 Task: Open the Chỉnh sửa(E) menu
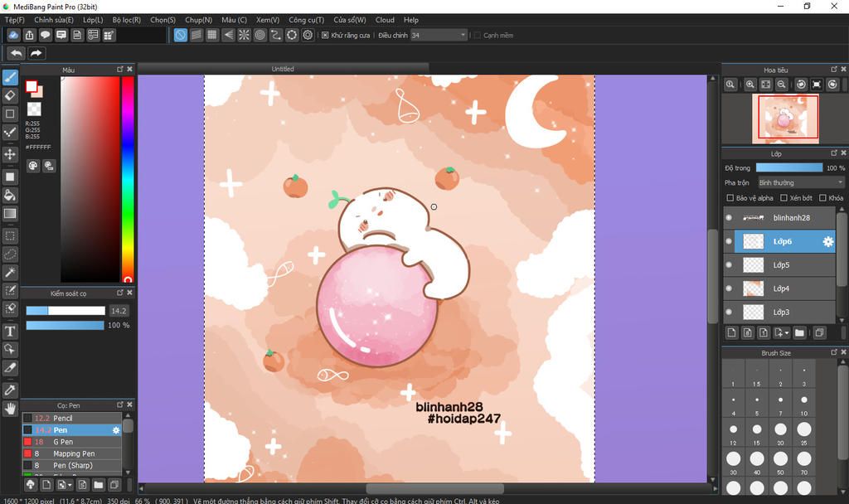pos(54,20)
